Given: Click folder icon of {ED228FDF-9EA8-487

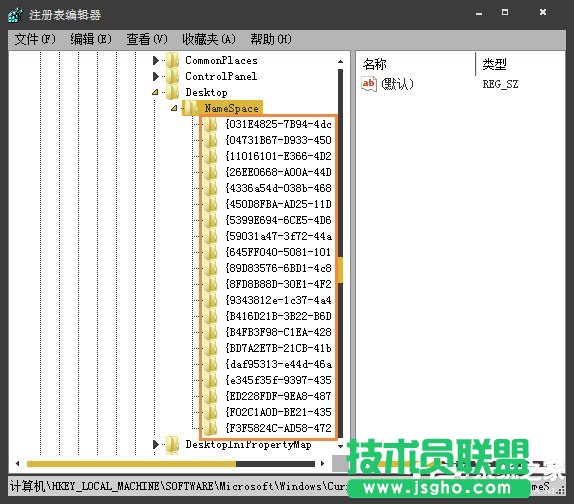Looking at the screenshot, I should point(210,396).
